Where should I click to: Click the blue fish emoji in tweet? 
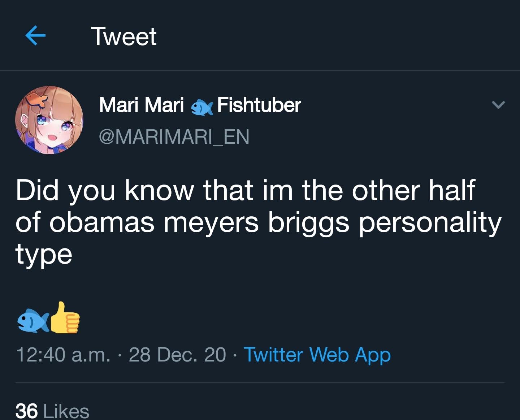tap(32, 320)
